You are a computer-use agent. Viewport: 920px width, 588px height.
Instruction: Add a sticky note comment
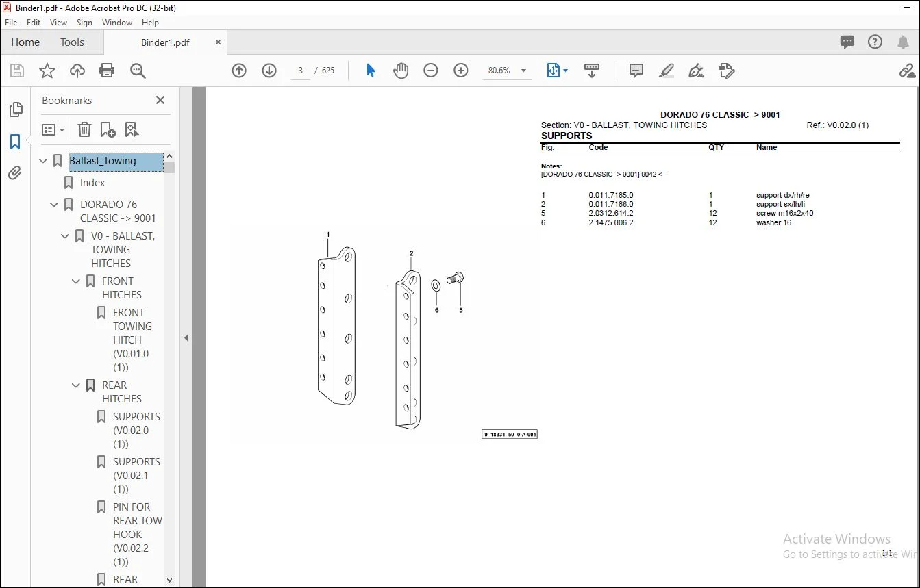[x=636, y=71]
